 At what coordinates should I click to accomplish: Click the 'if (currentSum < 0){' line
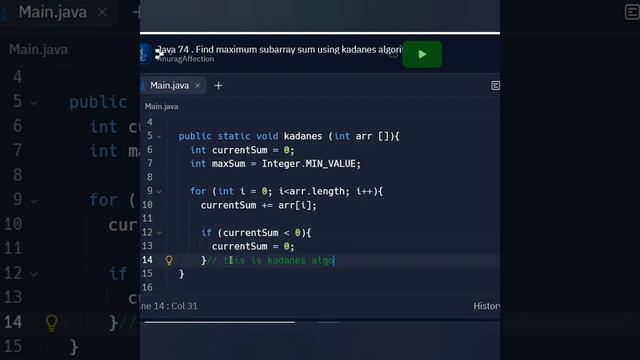(256, 233)
